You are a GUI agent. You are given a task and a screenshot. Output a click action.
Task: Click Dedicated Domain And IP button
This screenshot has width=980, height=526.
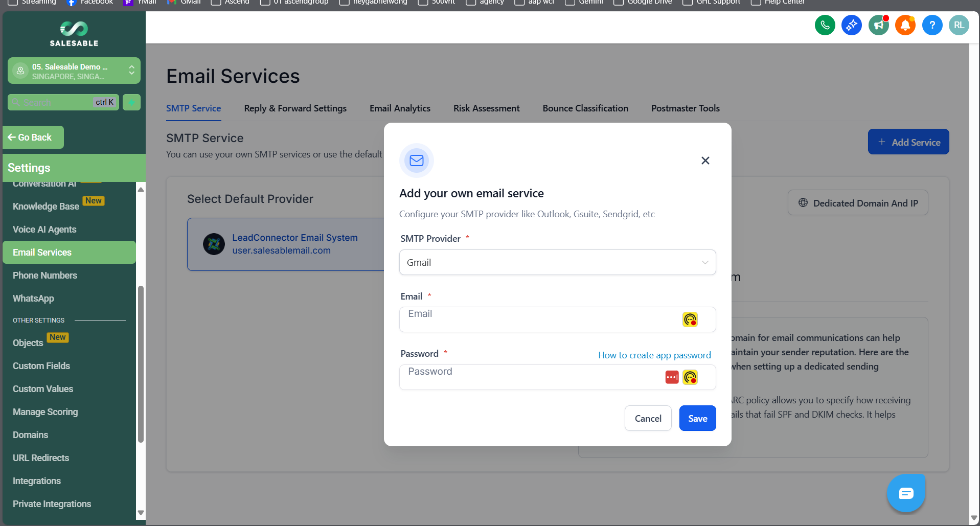coord(858,203)
